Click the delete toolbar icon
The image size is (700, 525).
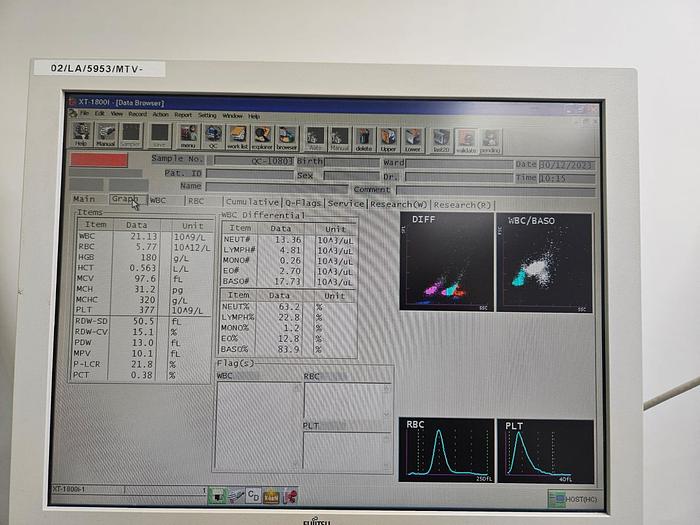[364, 139]
